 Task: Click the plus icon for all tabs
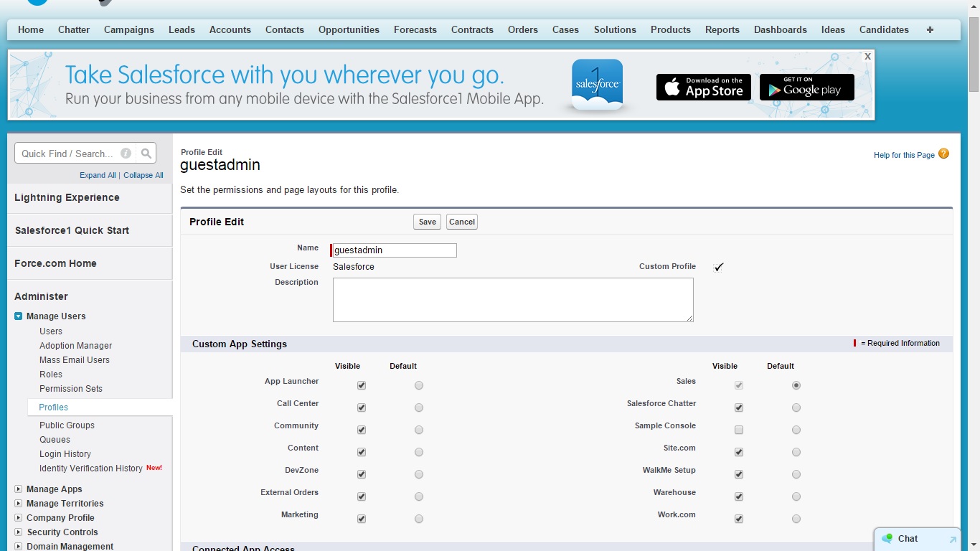(x=930, y=29)
